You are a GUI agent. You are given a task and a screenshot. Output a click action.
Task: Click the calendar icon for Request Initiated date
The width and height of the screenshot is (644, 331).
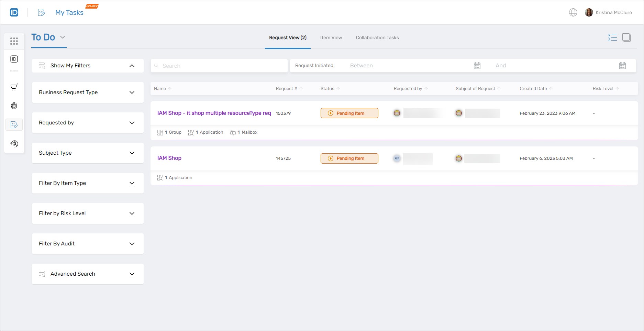(477, 65)
